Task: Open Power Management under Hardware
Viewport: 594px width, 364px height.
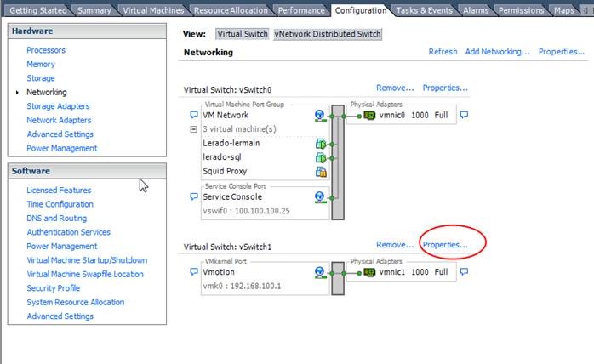Action: 62,148
